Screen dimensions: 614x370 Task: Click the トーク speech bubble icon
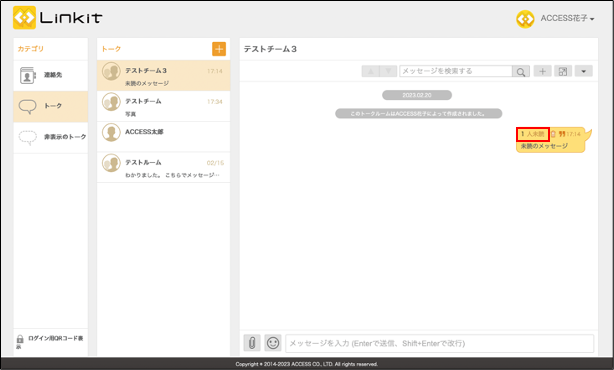click(x=27, y=106)
